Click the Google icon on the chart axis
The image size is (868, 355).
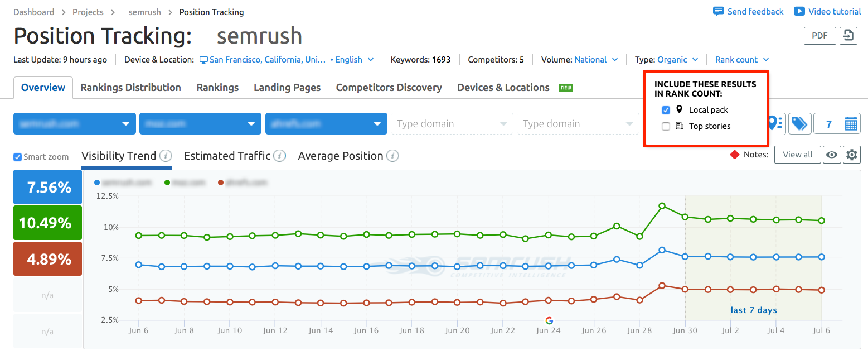point(549,321)
